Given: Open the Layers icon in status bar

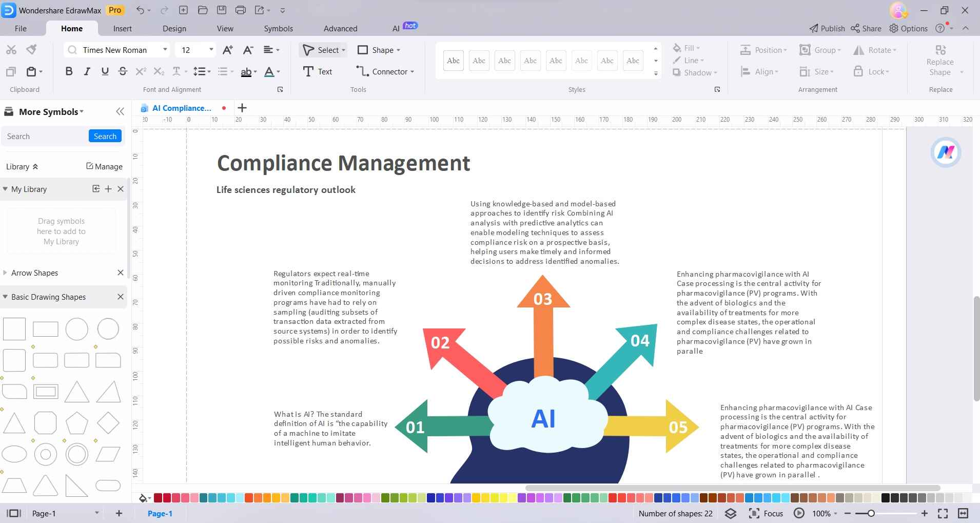Looking at the screenshot, I should click(731, 513).
